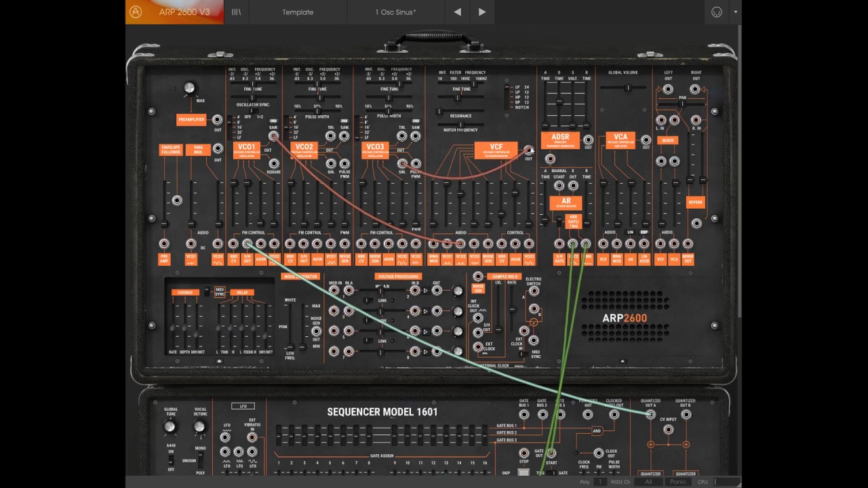Open the preset library browser icon
The image size is (868, 488).
point(237,12)
